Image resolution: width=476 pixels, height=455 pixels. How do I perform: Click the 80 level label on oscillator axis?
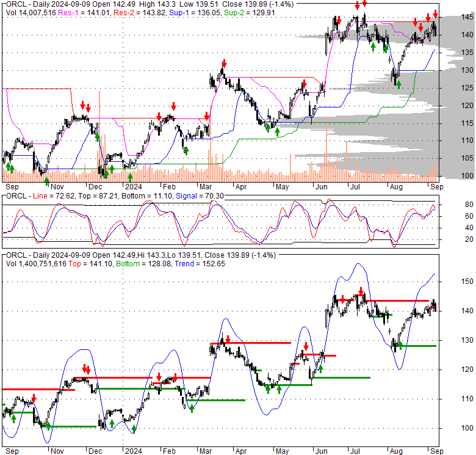coord(469,205)
